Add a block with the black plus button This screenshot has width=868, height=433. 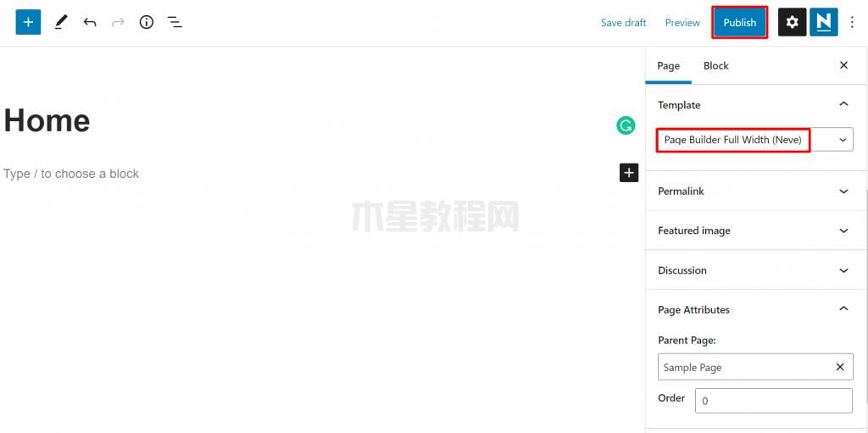click(x=629, y=173)
